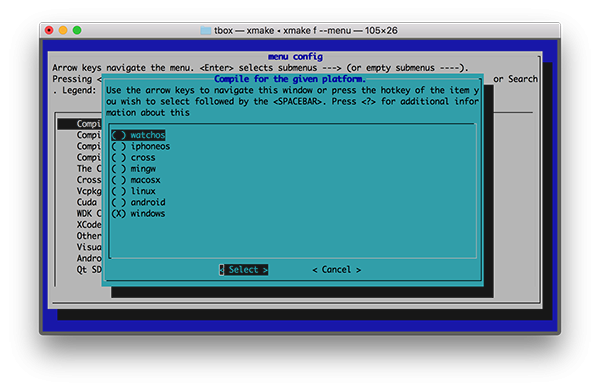Screen dimensions: 600x391
Task: Minimize the terminal with yellow button
Action: [x=63, y=30]
